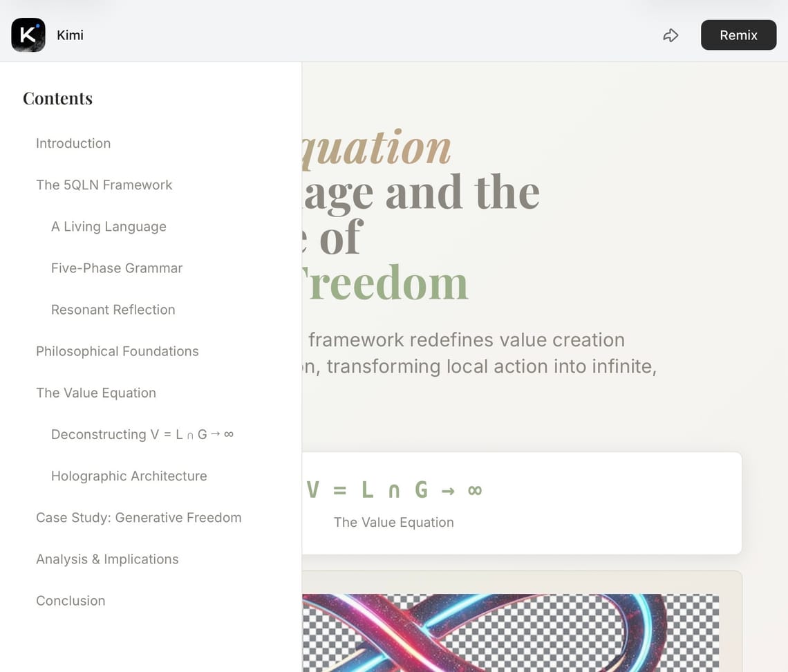
Task: Navigate to Resonant Reflection subsection
Action: pyautogui.click(x=113, y=310)
